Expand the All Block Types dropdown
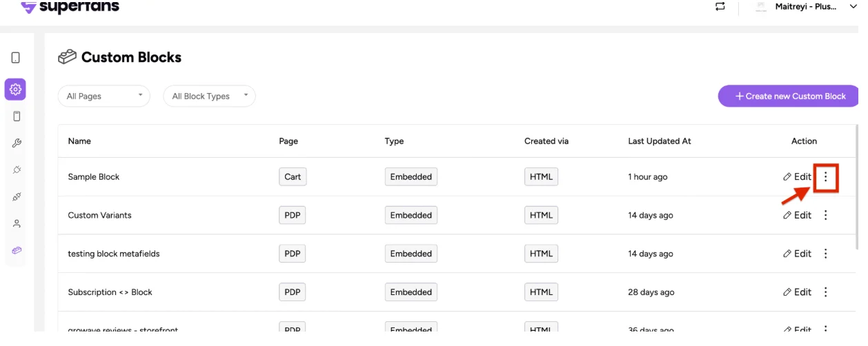Image resolution: width=868 pixels, height=346 pixels. [x=209, y=96]
